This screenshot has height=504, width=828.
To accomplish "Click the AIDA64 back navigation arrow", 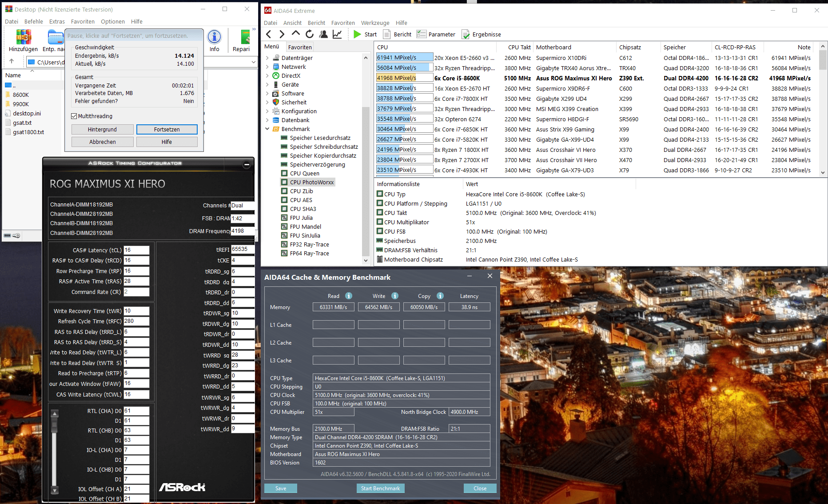I will click(x=269, y=34).
